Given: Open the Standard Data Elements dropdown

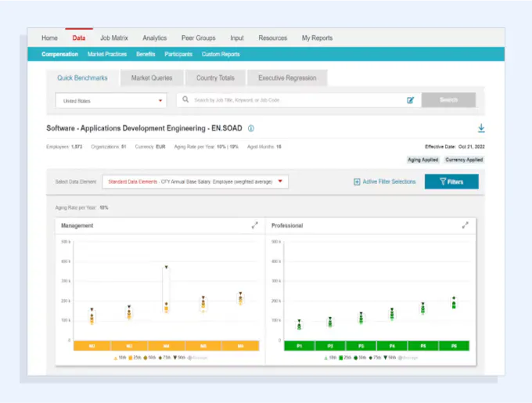Looking at the screenshot, I should (x=195, y=182).
